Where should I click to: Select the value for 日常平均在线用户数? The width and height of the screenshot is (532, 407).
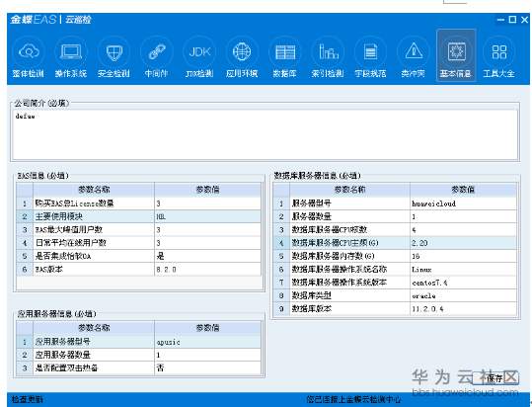coord(207,243)
